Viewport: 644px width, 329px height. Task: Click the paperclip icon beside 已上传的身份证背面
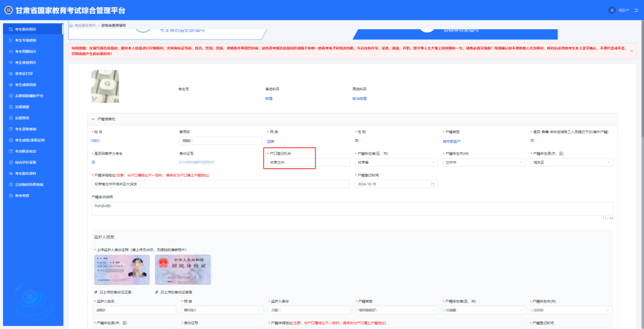157,292
